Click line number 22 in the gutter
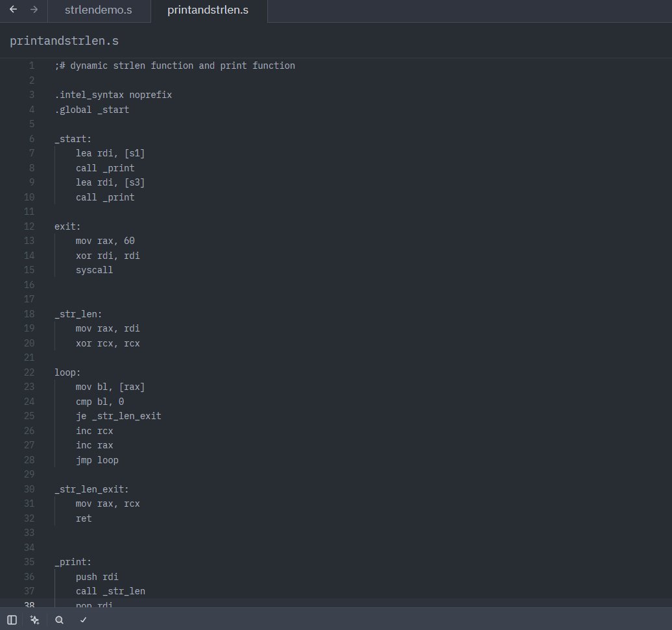This screenshot has height=630, width=672. click(29, 372)
